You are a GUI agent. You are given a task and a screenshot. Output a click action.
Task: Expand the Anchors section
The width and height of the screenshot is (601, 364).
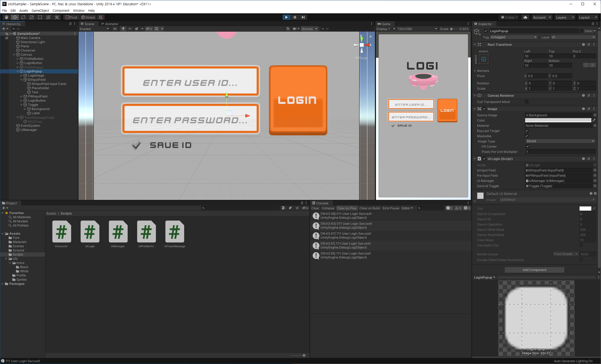[x=475, y=71]
